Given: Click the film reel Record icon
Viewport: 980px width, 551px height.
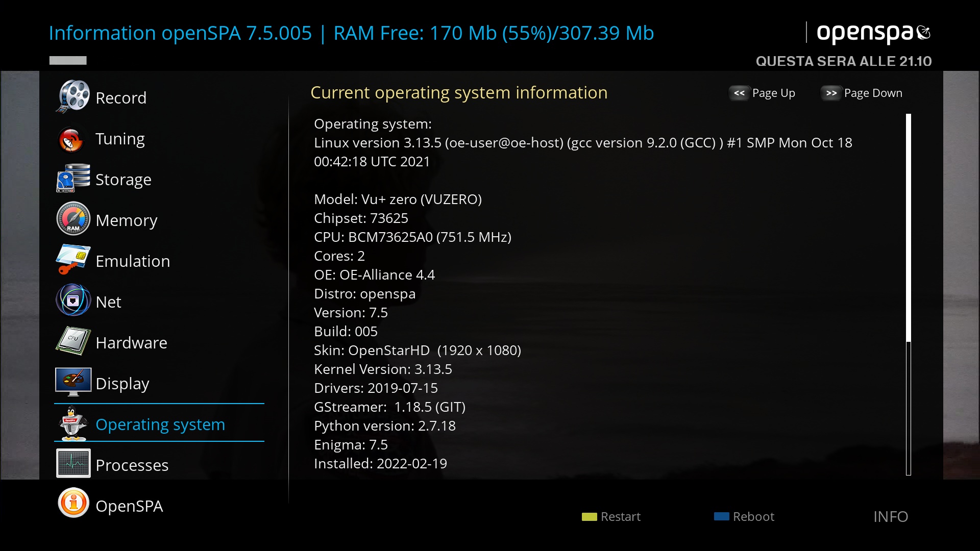Looking at the screenshot, I should click(73, 97).
